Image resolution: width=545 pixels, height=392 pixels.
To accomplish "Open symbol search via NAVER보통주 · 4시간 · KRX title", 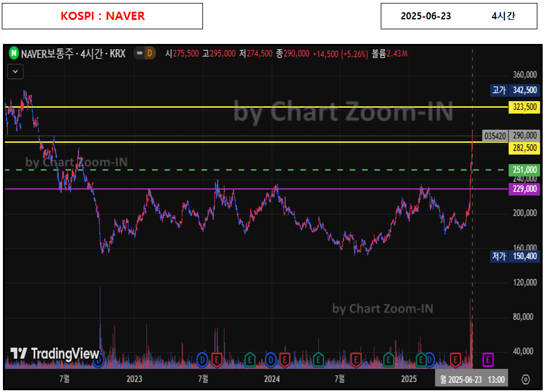I will pos(73,53).
